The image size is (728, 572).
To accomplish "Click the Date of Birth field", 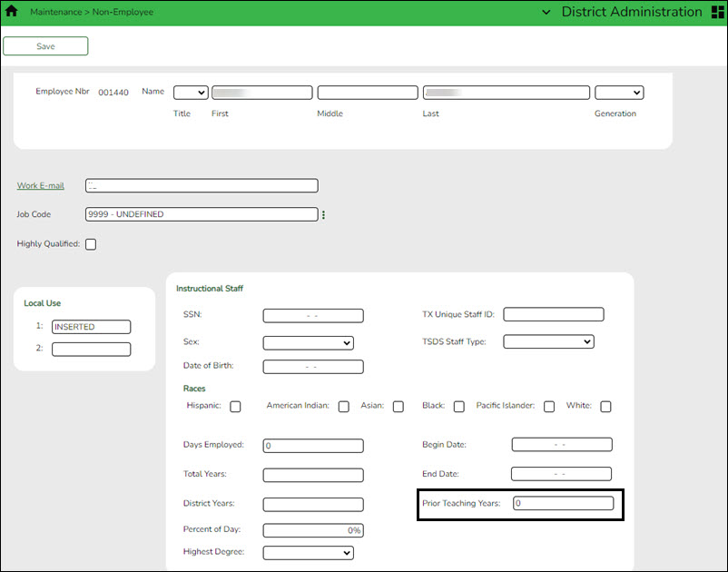I will click(313, 367).
